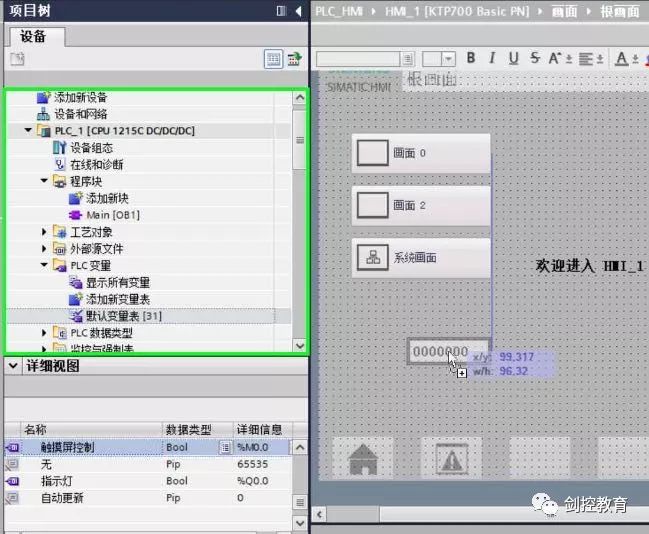Viewport: 649px width, 534px height.
Task: Select the 欢迎进入 HMI_1 text
Action: pyautogui.click(x=589, y=266)
